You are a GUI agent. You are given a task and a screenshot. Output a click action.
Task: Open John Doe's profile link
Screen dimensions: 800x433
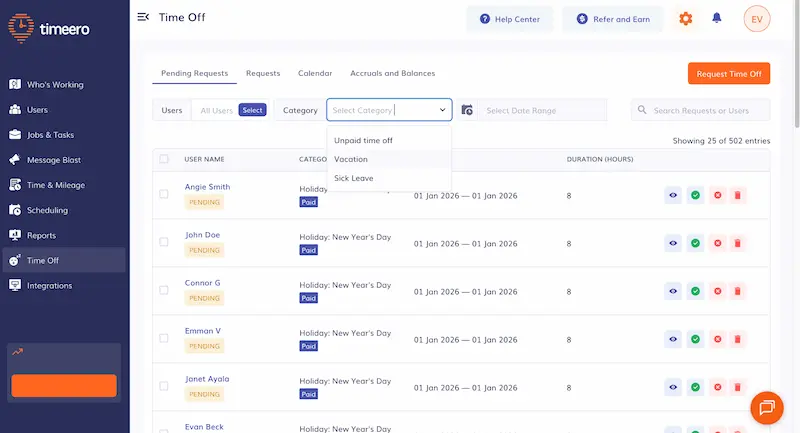click(x=202, y=235)
